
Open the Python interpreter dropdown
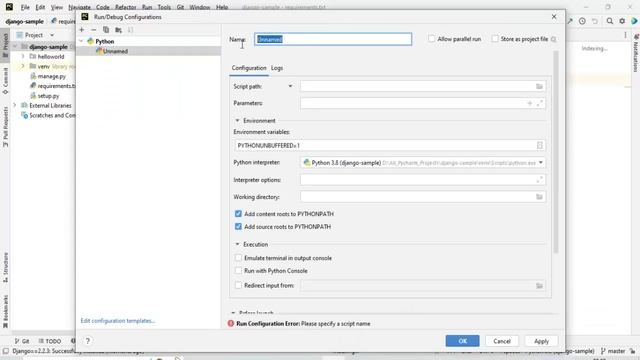(x=541, y=162)
